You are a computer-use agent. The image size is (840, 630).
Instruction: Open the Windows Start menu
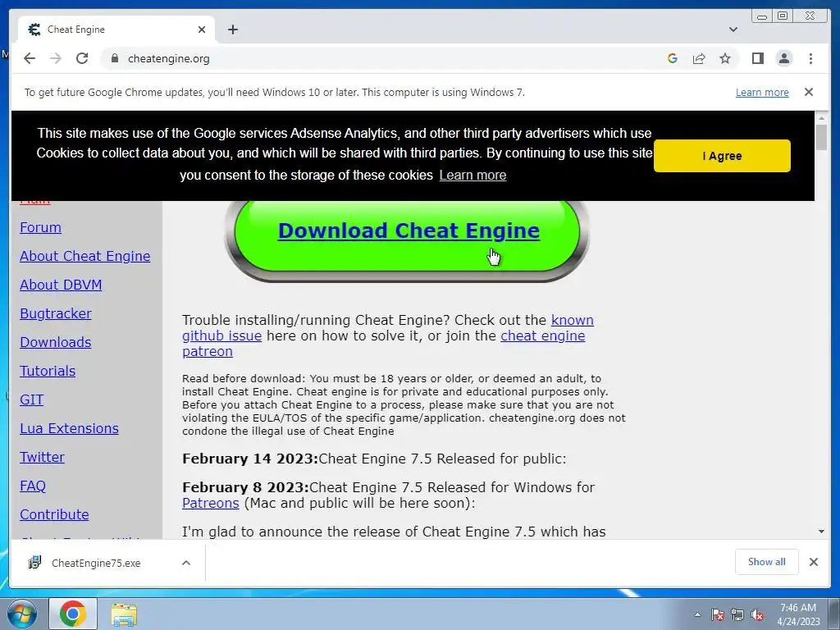(22, 614)
